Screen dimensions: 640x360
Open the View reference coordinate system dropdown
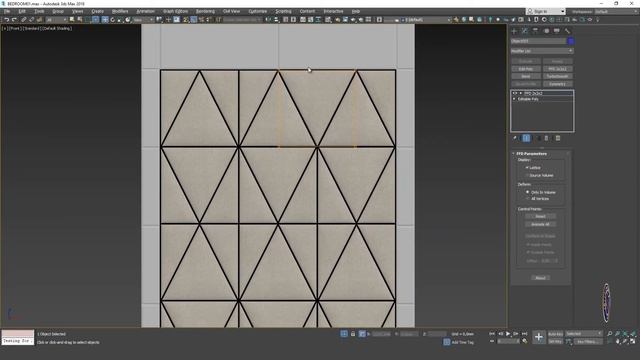(143, 20)
